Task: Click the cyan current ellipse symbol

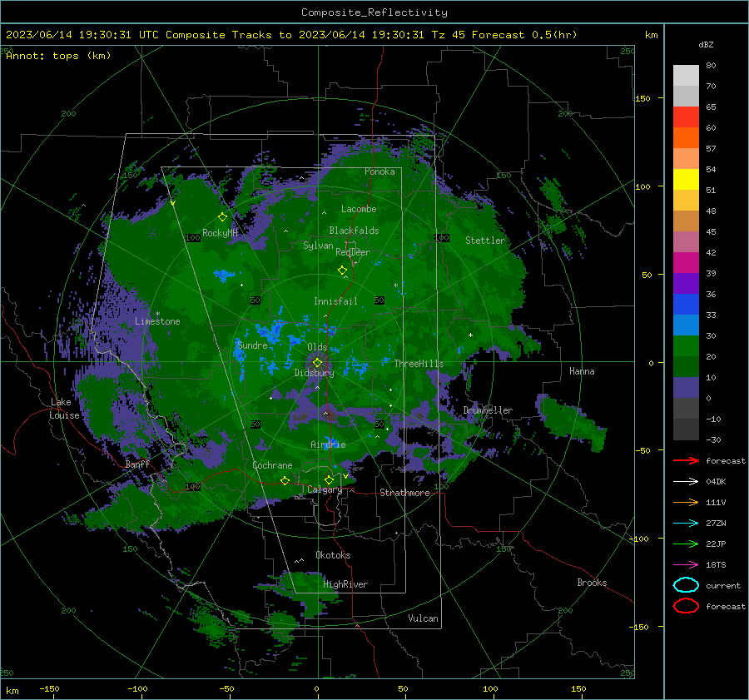Action: click(686, 585)
